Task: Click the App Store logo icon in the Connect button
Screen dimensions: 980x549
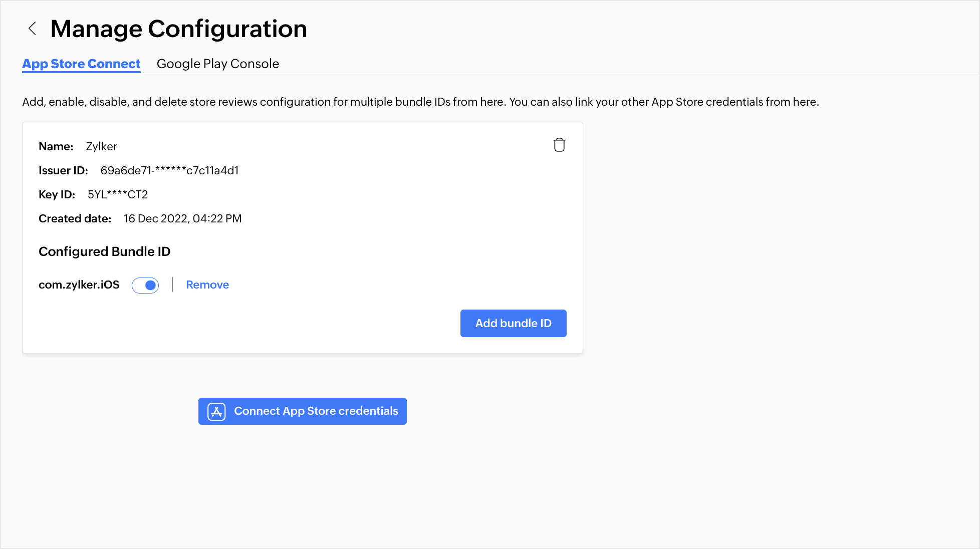Action: click(216, 411)
